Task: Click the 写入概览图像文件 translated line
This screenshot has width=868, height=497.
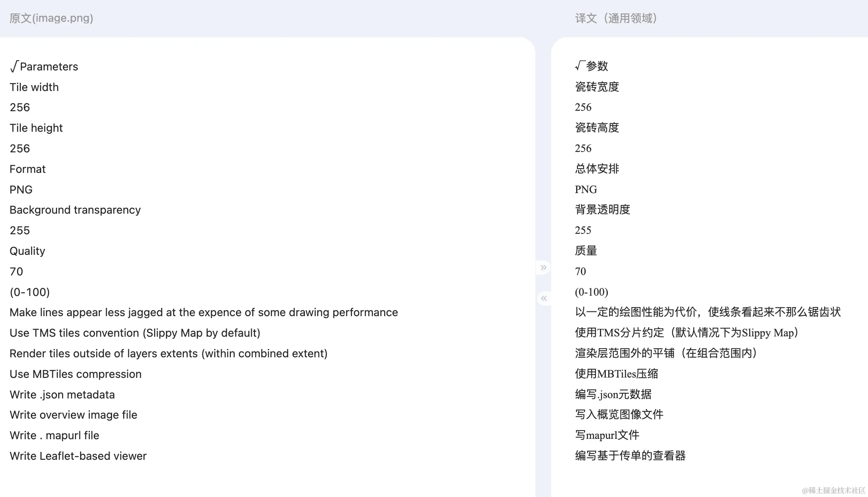Action: tap(619, 414)
